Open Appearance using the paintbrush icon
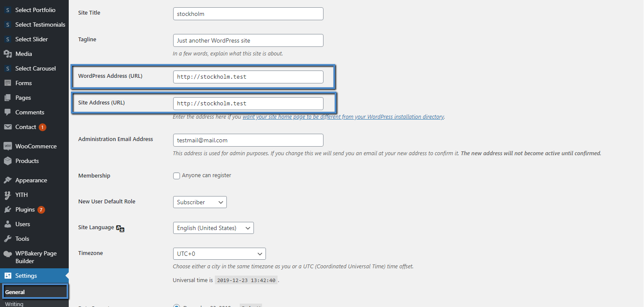Viewport: 644px width, 307px height. click(7, 180)
